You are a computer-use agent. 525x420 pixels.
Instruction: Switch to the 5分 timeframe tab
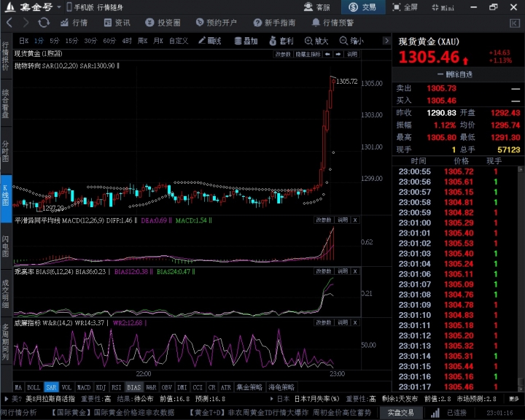pos(55,41)
